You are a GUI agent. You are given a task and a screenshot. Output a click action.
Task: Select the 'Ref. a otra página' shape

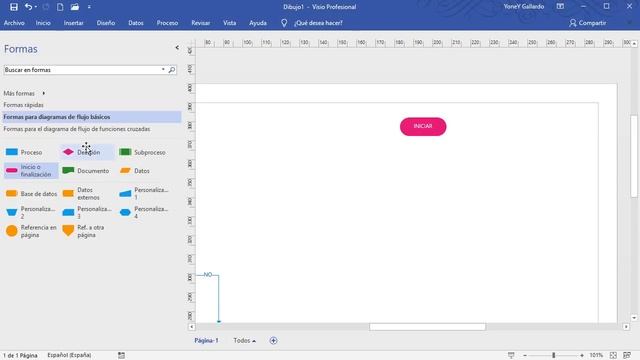[83, 231]
